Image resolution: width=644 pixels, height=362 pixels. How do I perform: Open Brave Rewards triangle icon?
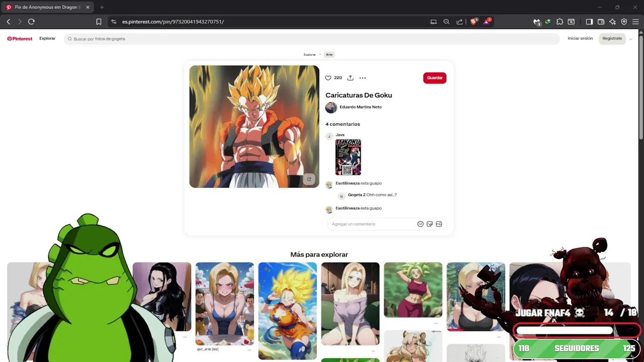[487, 22]
